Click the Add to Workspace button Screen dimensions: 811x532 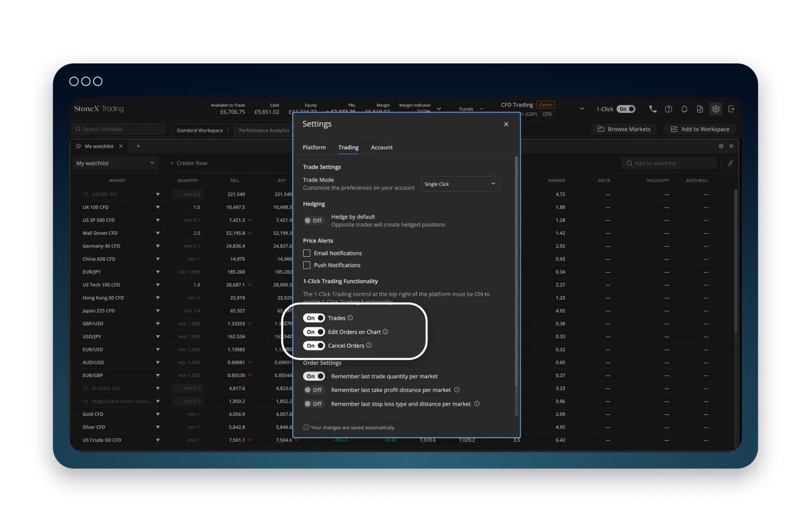click(x=700, y=129)
